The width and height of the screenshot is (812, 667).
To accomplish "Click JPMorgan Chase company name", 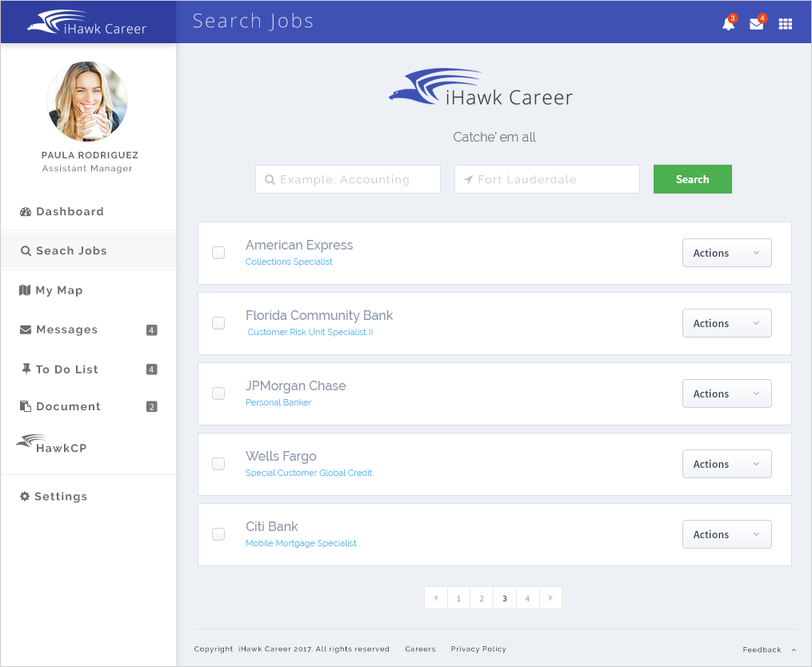I will pos(296,385).
